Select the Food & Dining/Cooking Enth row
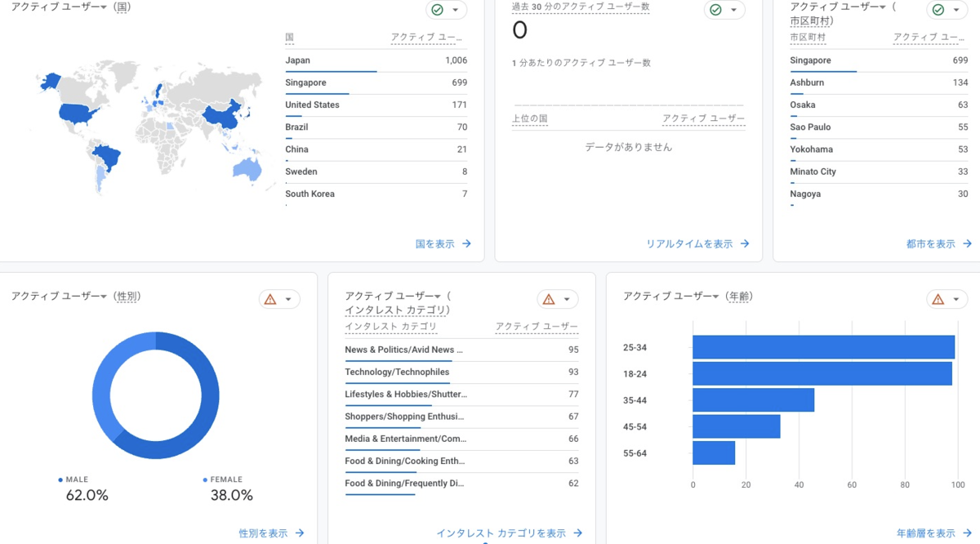980x544 pixels. [x=461, y=462]
